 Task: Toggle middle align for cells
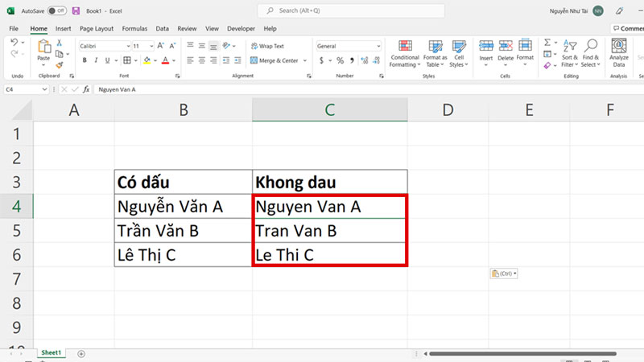[202, 46]
